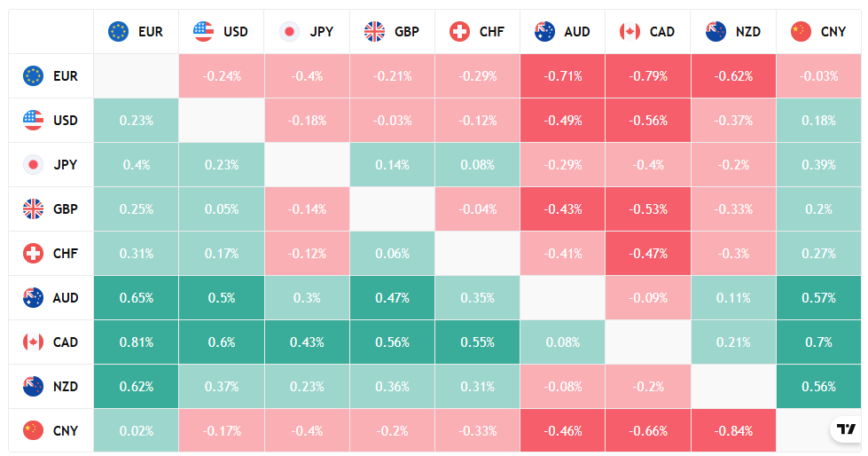Click the NZD flag icon in the row header
The image size is (868, 456).
(34, 387)
